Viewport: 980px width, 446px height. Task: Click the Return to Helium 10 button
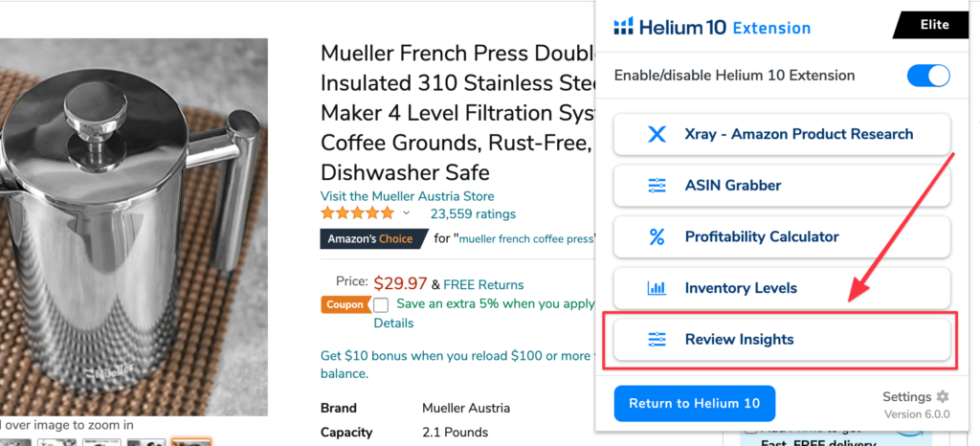[x=694, y=403]
